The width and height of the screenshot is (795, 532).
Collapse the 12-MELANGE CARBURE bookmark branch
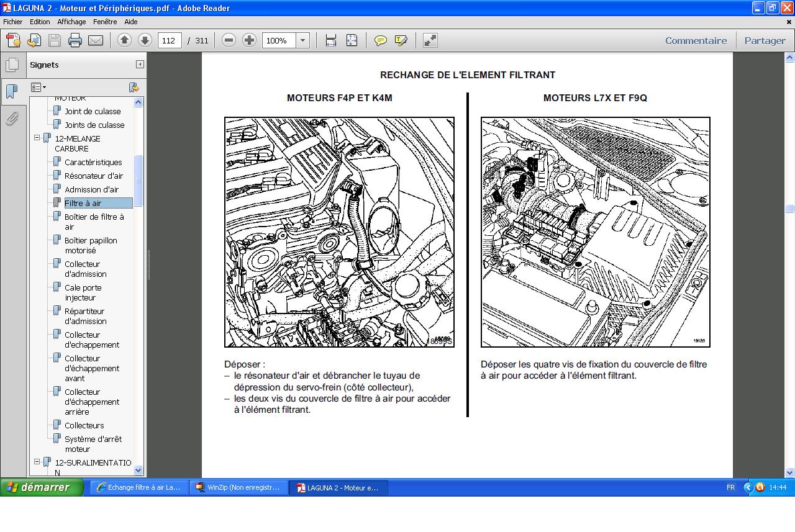point(37,138)
